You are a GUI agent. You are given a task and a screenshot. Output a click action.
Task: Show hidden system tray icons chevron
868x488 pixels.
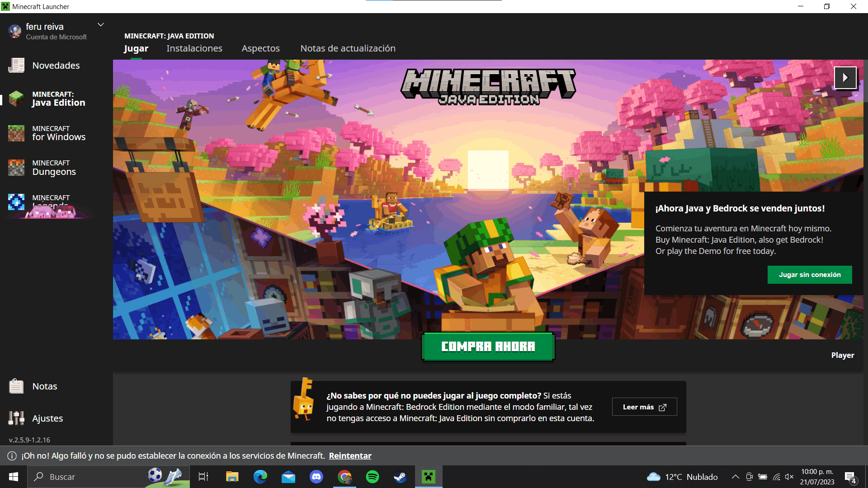pyautogui.click(x=736, y=477)
